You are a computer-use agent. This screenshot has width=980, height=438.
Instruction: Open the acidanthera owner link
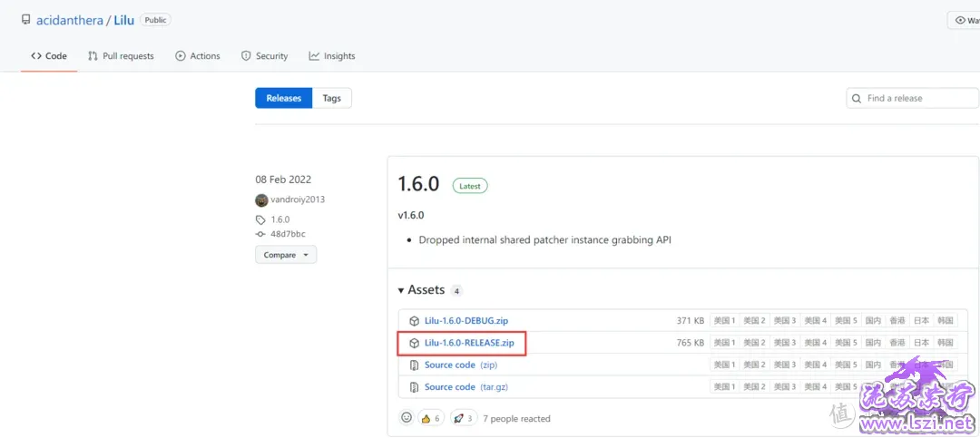(70, 20)
